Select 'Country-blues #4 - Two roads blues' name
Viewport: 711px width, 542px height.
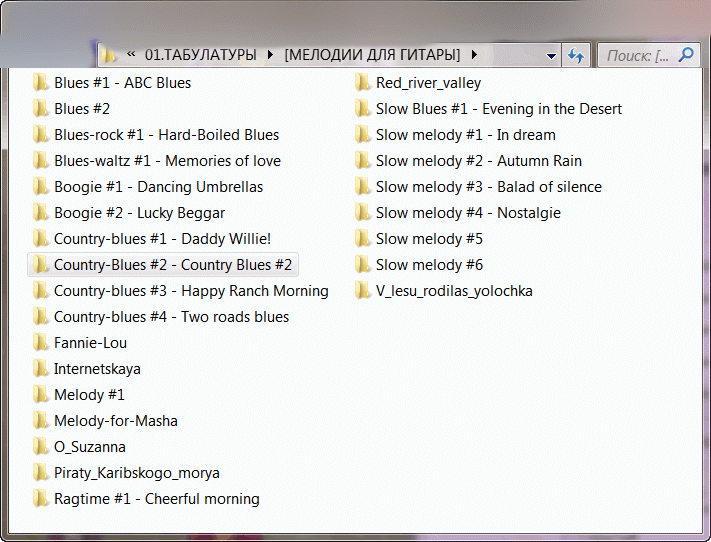(x=171, y=317)
